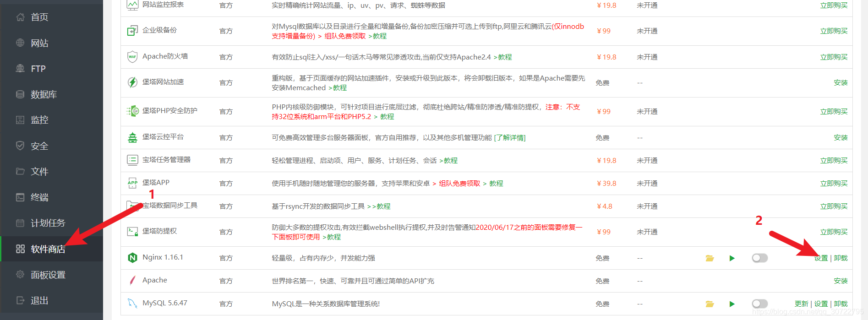Click 安装 for Apache
868x320 pixels.
[841, 281]
